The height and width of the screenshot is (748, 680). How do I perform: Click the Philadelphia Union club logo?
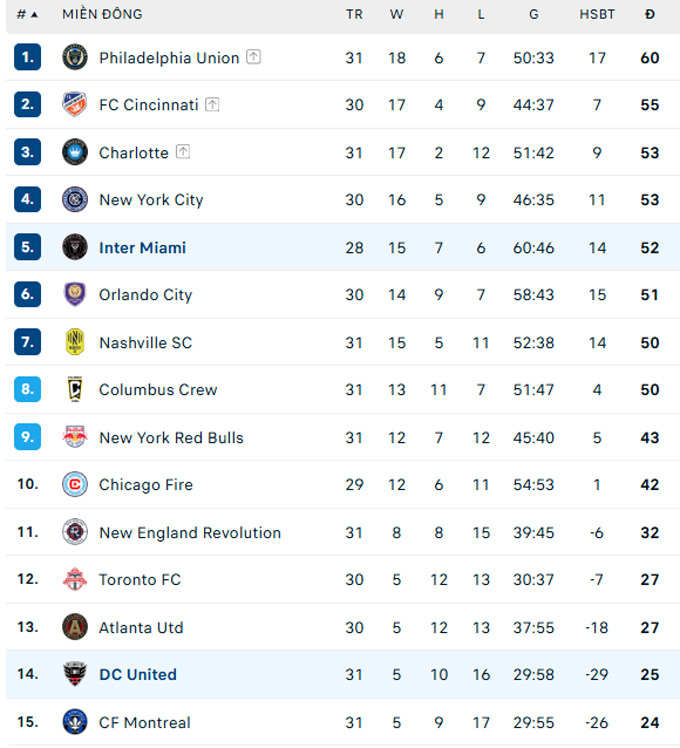75,57
